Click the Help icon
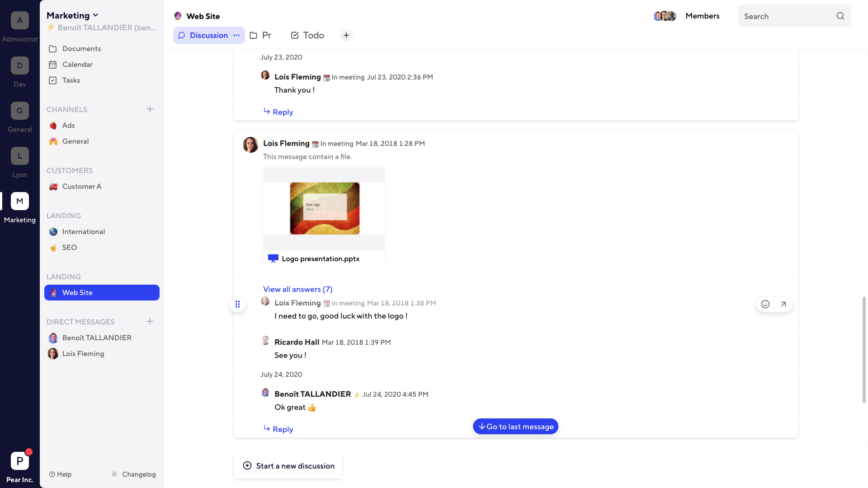 [53, 474]
